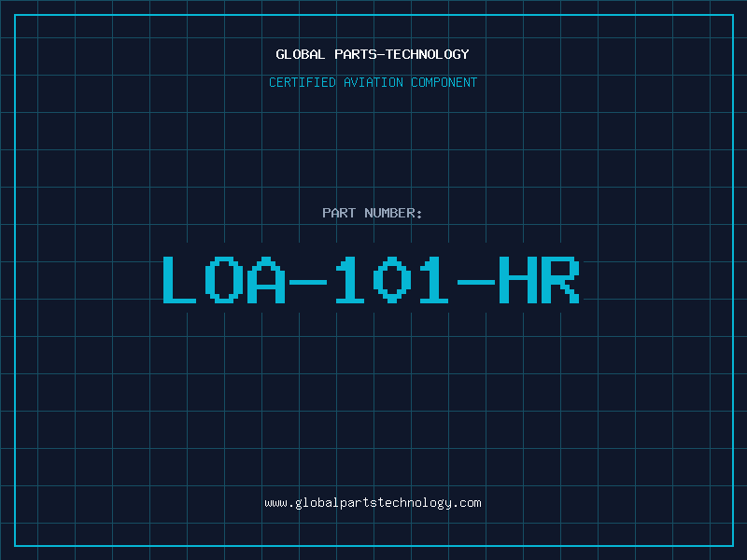
Task: Select the part number LOA-101-HR
Action: (371, 280)
